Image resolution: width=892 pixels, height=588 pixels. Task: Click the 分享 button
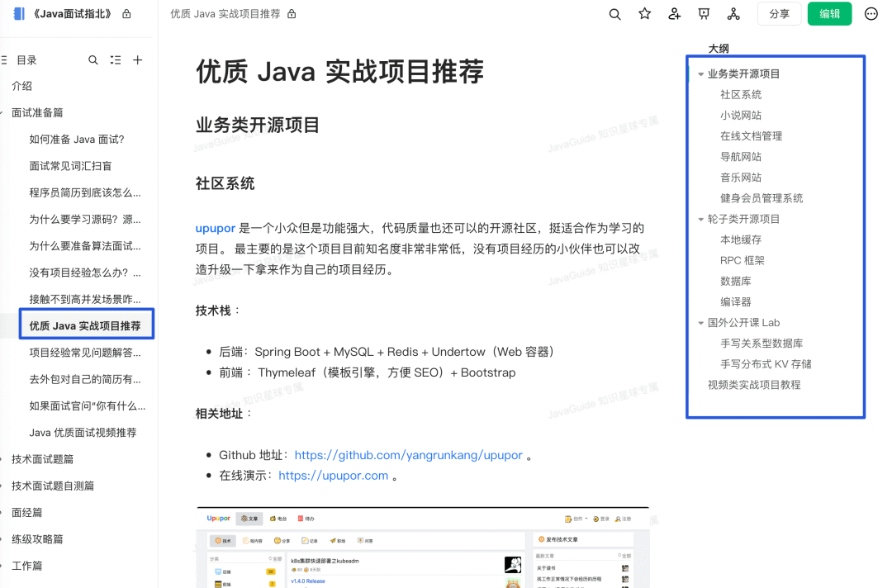click(x=779, y=14)
